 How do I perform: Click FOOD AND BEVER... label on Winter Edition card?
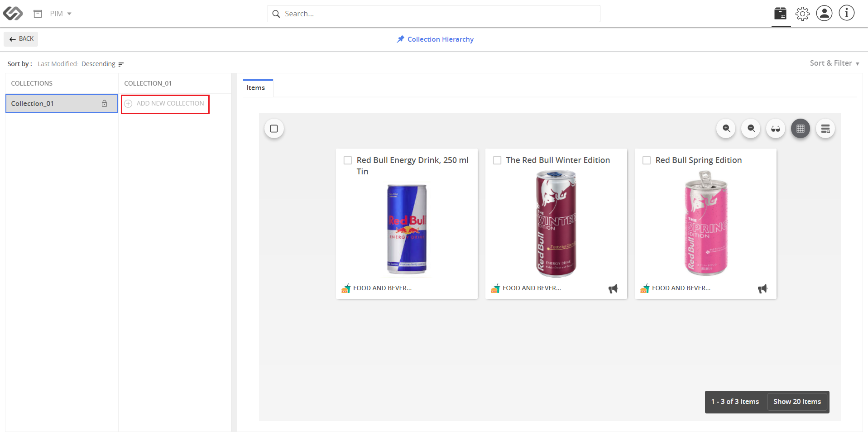click(532, 288)
